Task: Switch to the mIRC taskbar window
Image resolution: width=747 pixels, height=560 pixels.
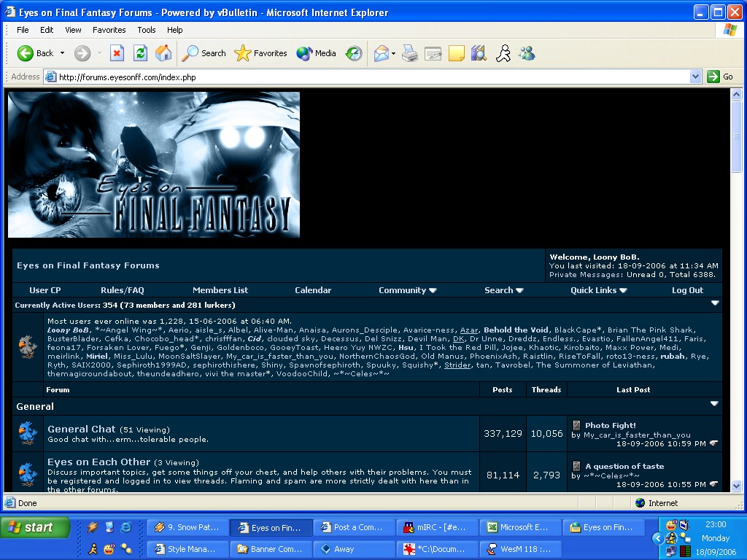Action: coord(438,528)
